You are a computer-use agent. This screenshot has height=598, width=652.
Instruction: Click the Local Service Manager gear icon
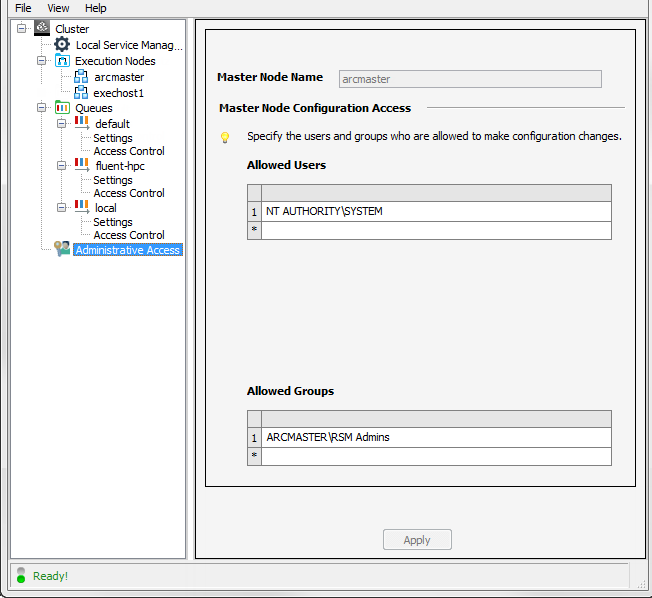tap(62, 44)
